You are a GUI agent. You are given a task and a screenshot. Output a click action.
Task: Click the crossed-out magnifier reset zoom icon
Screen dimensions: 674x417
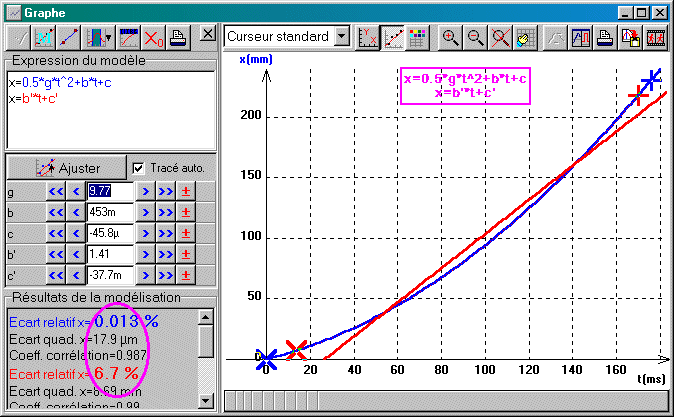coord(497,37)
